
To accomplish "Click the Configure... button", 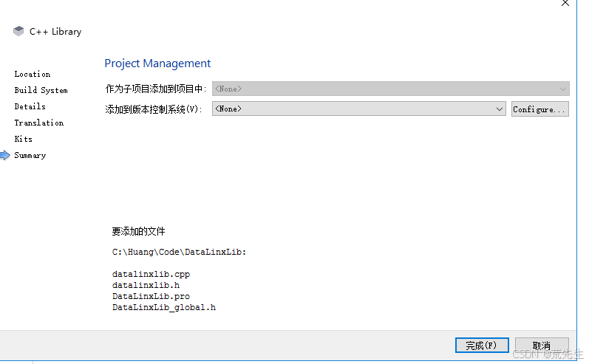I will pos(539,109).
